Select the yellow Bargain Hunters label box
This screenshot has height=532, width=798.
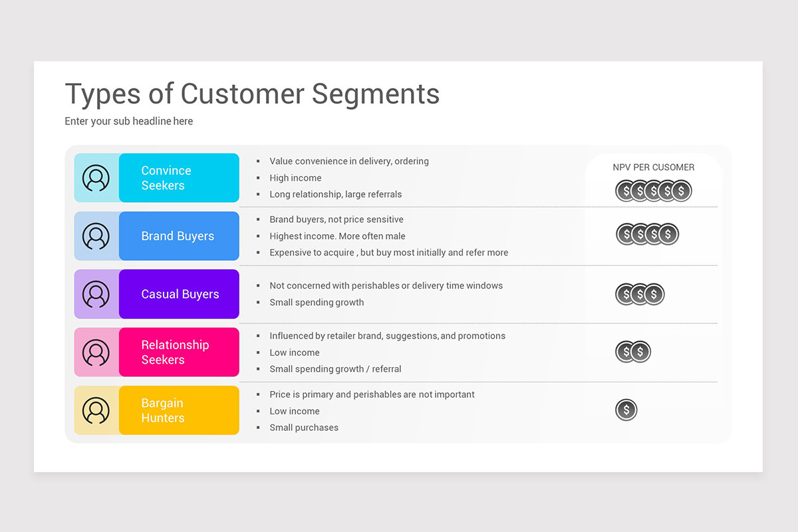coord(179,410)
